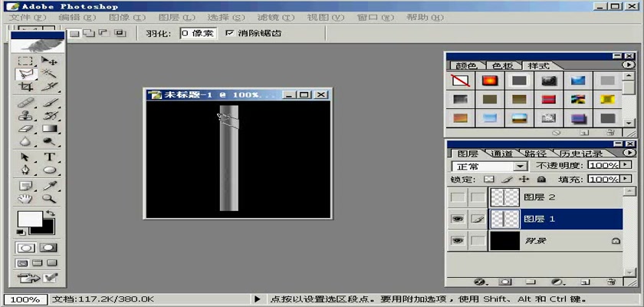This screenshot has height=307, width=644.
Task: Select the Slice tool
Action: coord(49,87)
